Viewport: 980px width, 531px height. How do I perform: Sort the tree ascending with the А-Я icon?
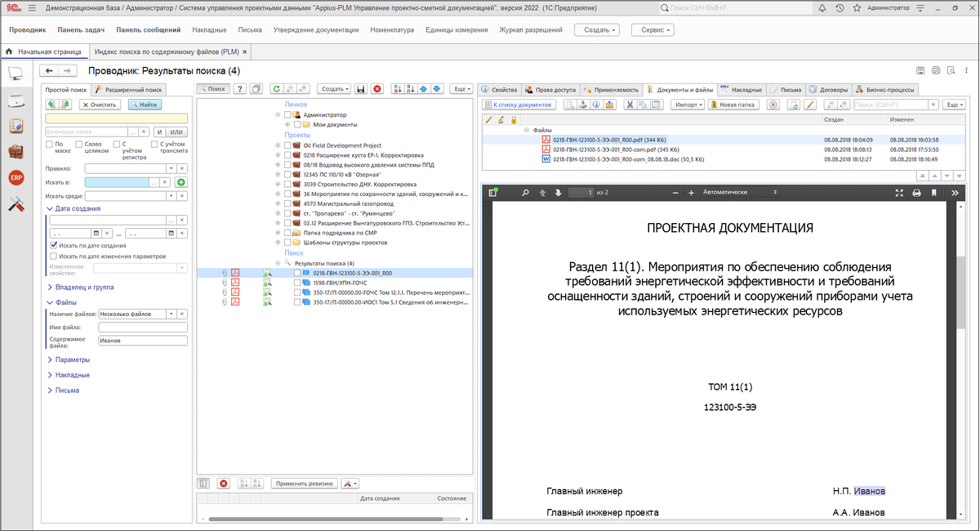(398, 88)
